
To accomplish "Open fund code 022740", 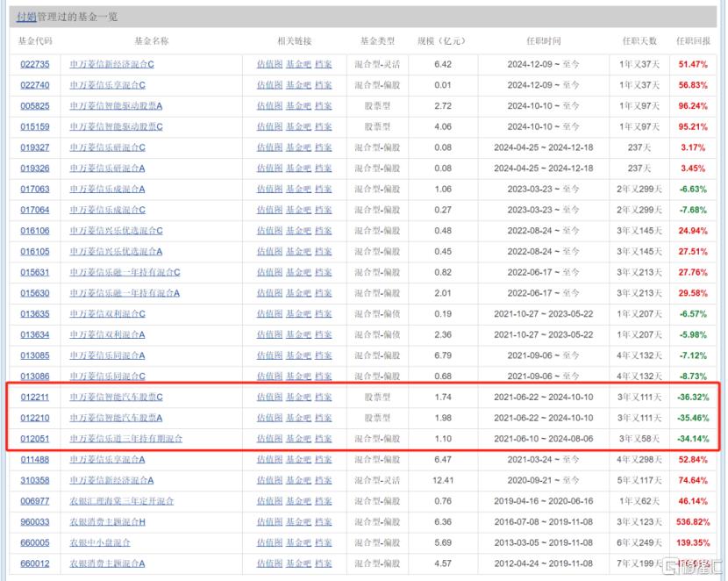I will click(x=35, y=85).
